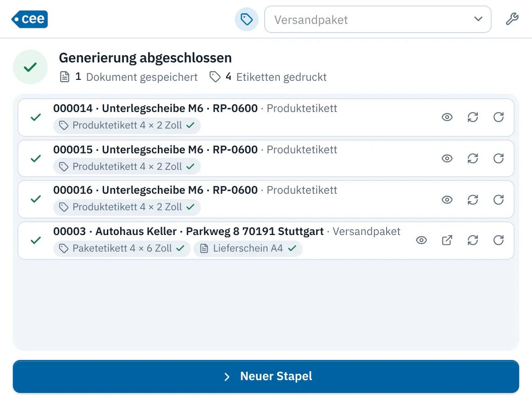Preview Autohaus Keller row with eye icon
This screenshot has width=532, height=404.
[x=421, y=241]
